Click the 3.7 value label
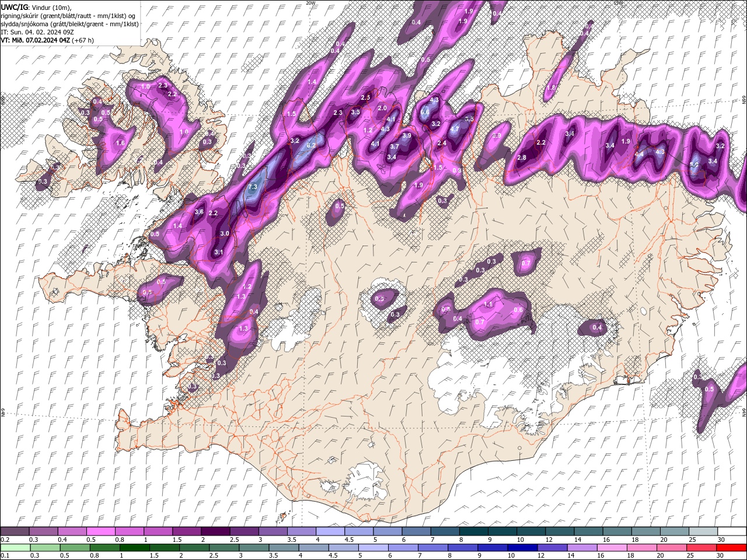Screen dimensions: 747x560 pyautogui.click(x=395, y=146)
